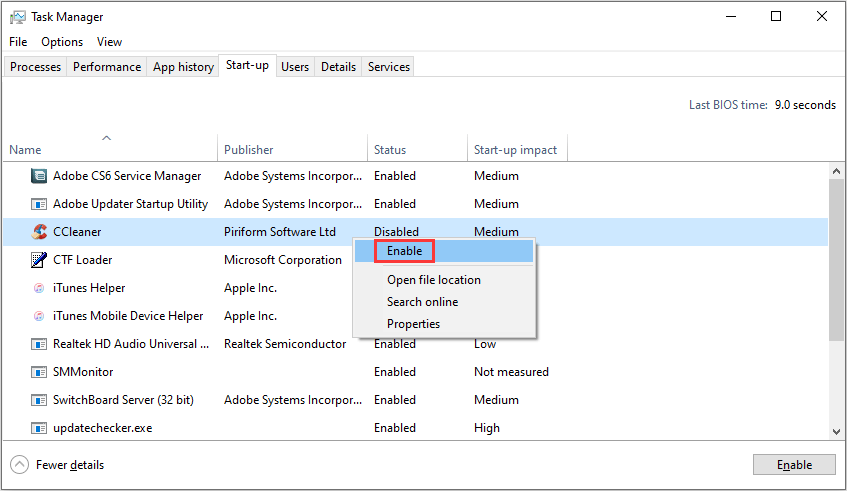Click Enabled status of Adobe CS6 Service Manager

coord(395,176)
